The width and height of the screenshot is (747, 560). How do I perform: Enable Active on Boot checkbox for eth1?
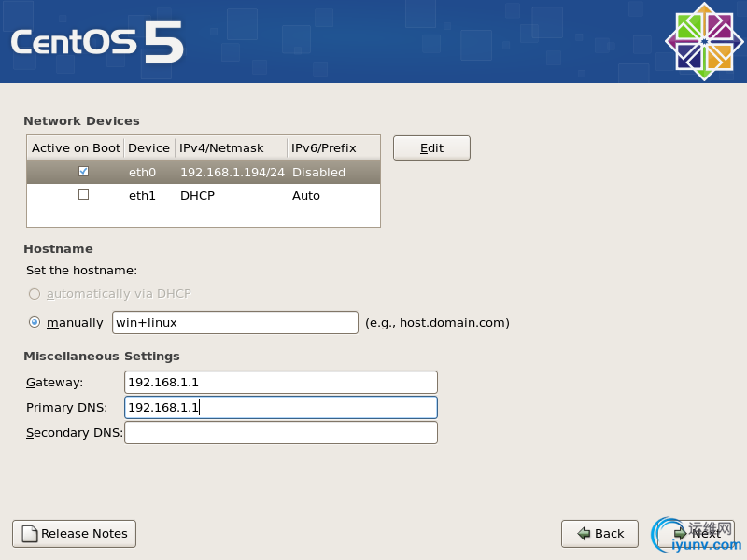click(x=83, y=195)
